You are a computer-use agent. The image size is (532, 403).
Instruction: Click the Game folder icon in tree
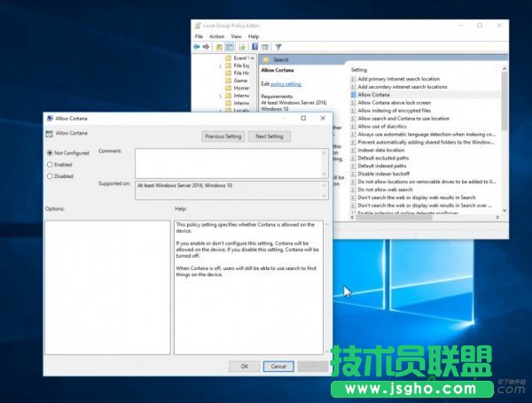point(229,81)
